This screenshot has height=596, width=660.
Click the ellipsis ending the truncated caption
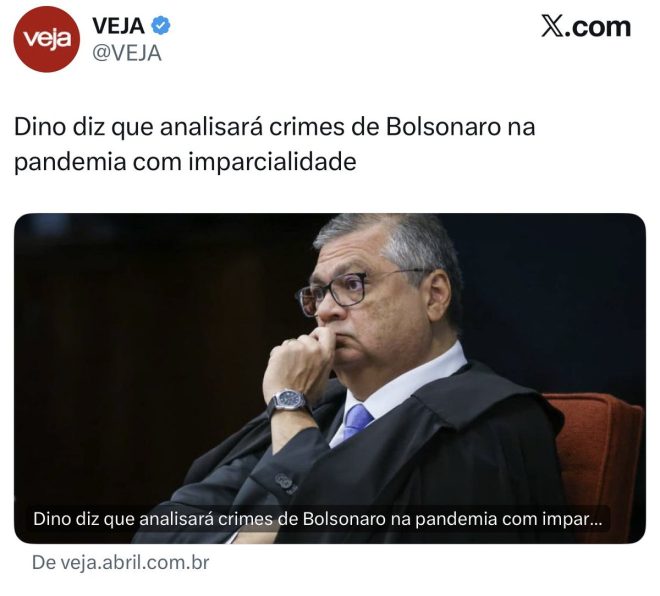(596, 523)
